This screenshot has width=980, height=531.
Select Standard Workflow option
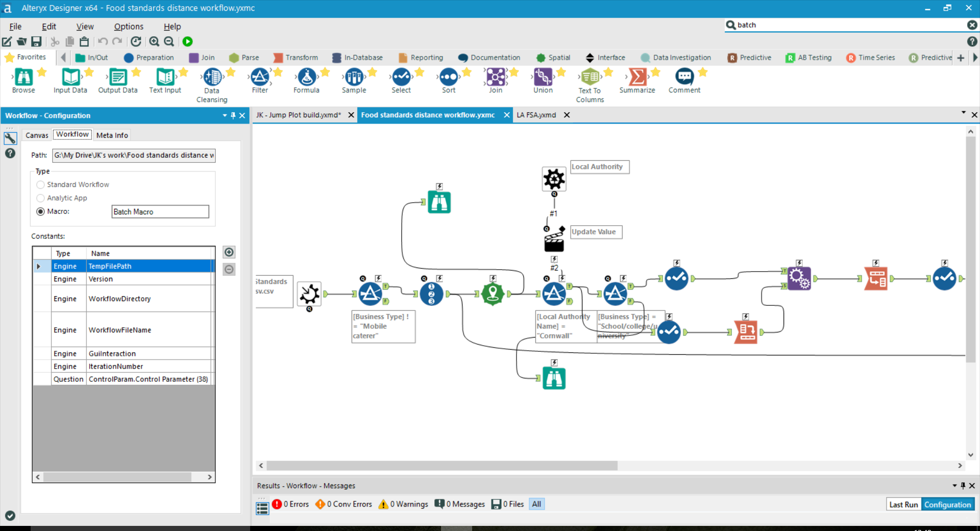tap(40, 184)
